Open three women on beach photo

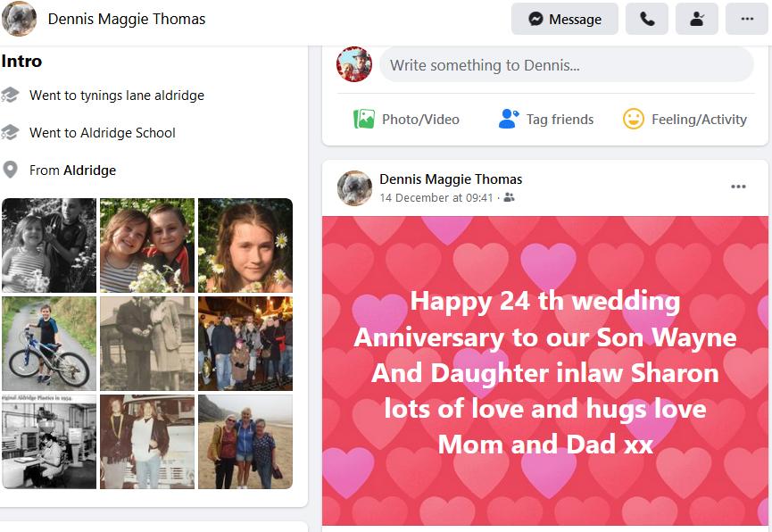pos(245,442)
